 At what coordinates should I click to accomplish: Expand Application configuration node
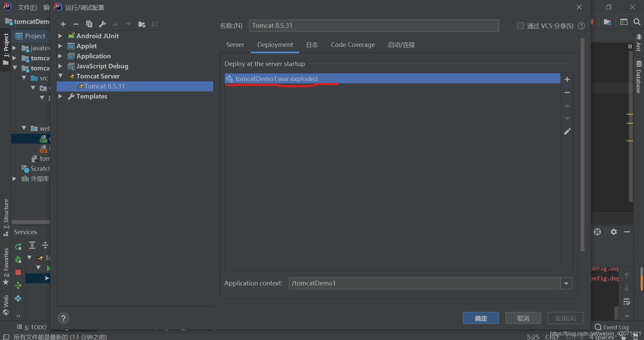coord(60,56)
